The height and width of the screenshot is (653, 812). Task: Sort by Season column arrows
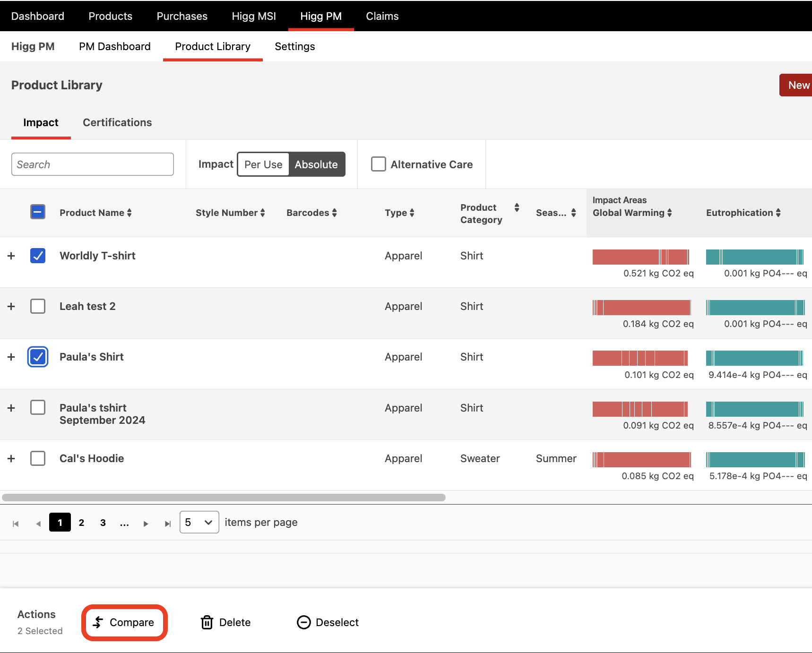573,213
